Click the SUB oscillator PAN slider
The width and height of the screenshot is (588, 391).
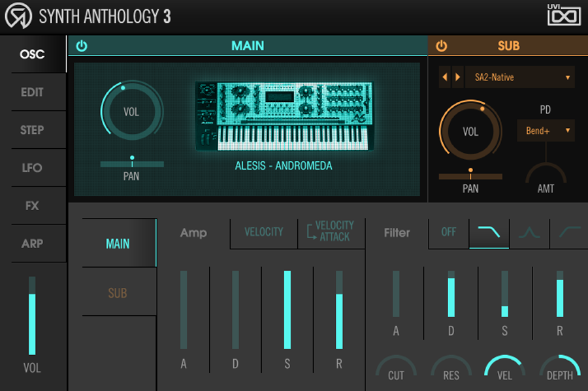(x=470, y=176)
